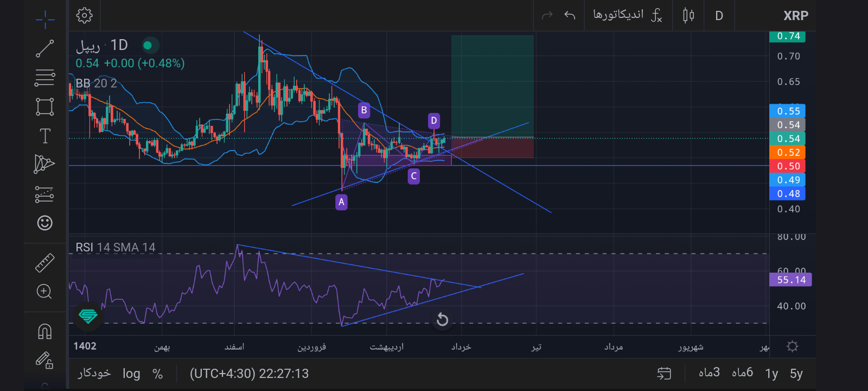Open the D interval dropdown
Screen dimensions: 868x391
tap(719, 16)
